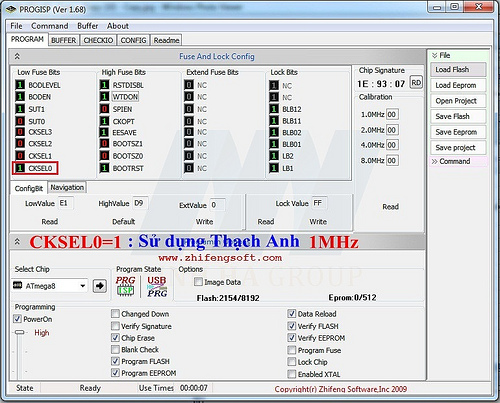Click the USB PRG programmer icon
Viewport: 500px width, 403px height.
(x=157, y=286)
